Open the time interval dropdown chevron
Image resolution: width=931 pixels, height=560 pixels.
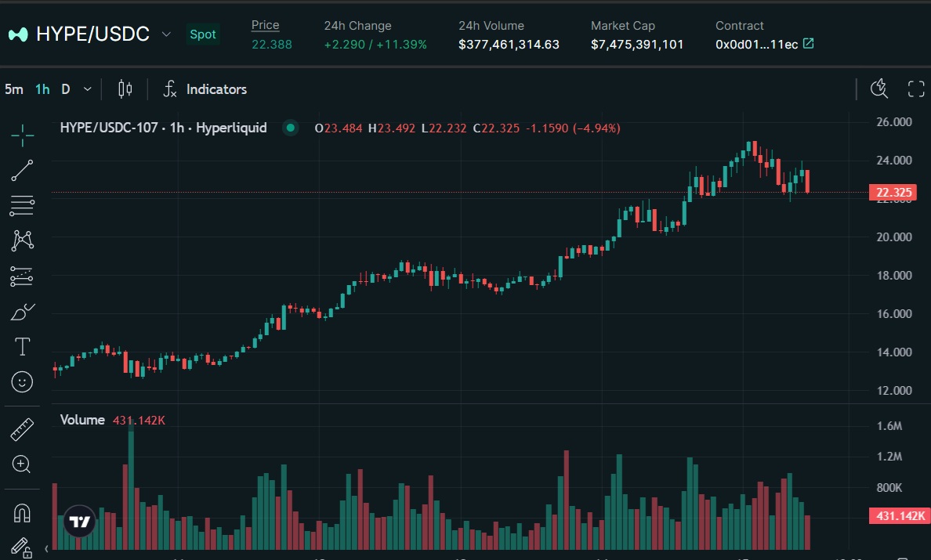tap(87, 89)
